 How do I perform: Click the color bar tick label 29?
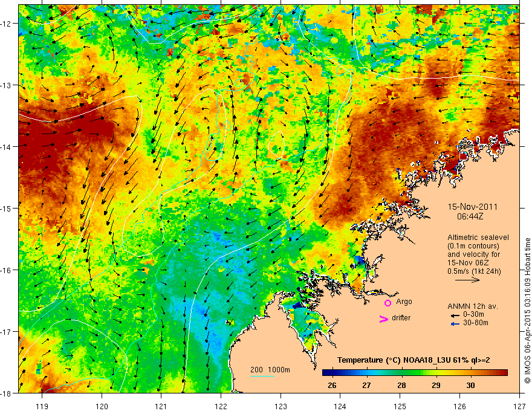tap(436, 386)
